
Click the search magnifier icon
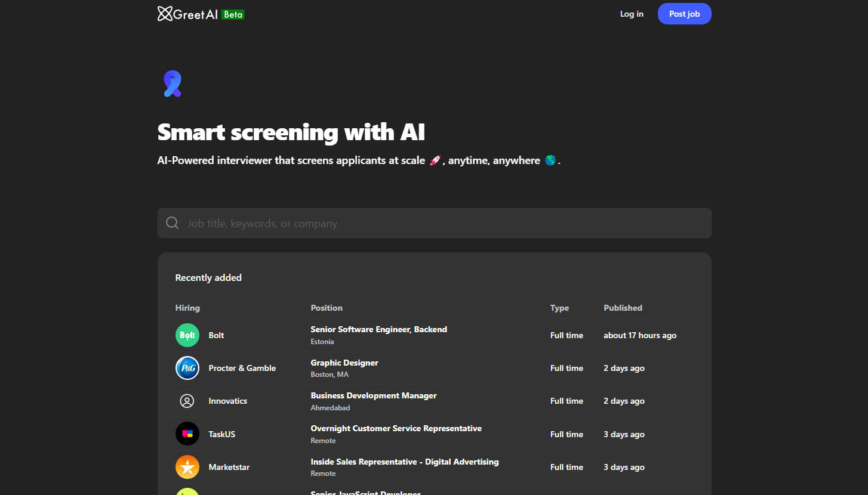pyautogui.click(x=173, y=223)
